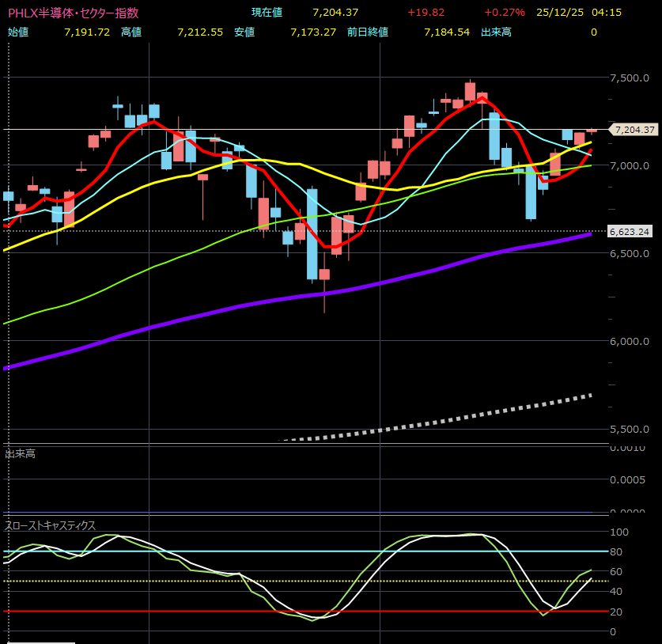
Task: Click the 出来高 volume panel label
Action: tap(20, 453)
